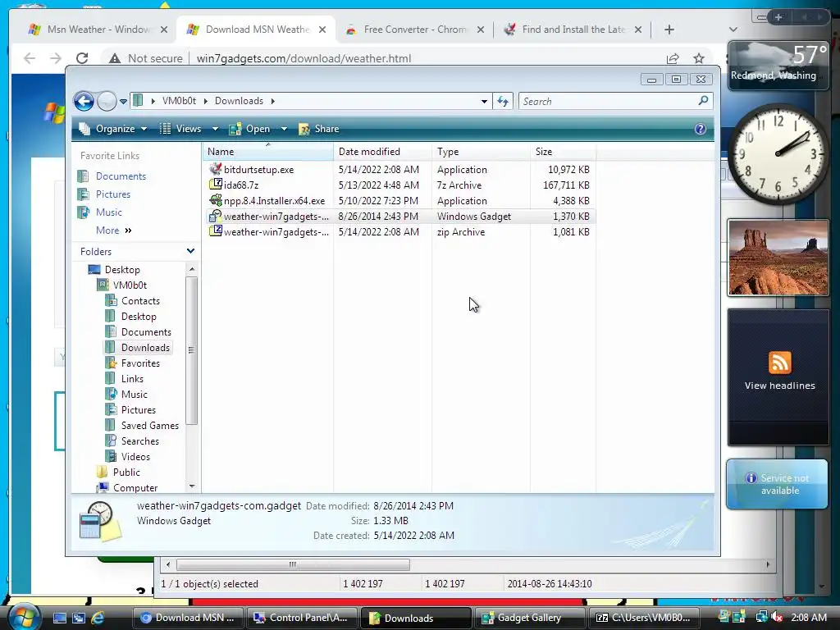
Task: Launch Internet Explorer from quick launch
Action: (x=98, y=618)
